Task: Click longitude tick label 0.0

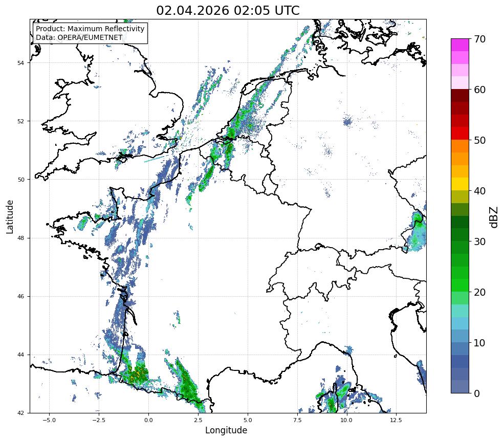Action: [x=148, y=420]
